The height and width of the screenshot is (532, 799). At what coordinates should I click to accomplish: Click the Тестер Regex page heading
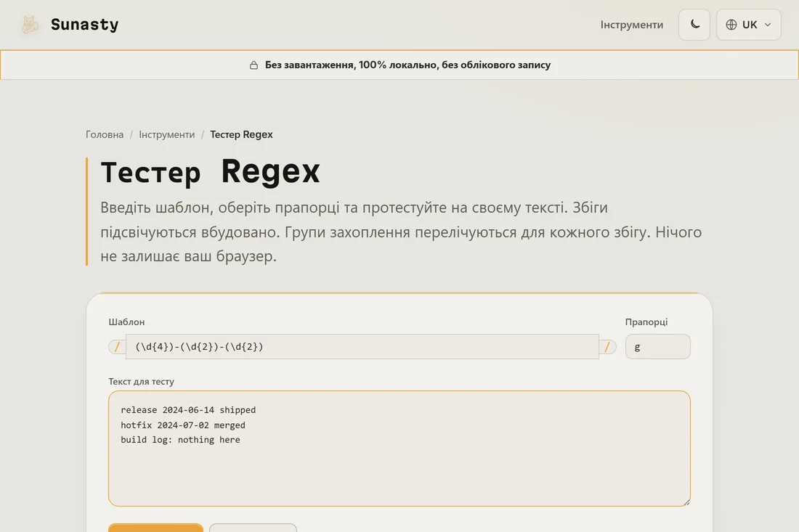pyautogui.click(x=210, y=171)
